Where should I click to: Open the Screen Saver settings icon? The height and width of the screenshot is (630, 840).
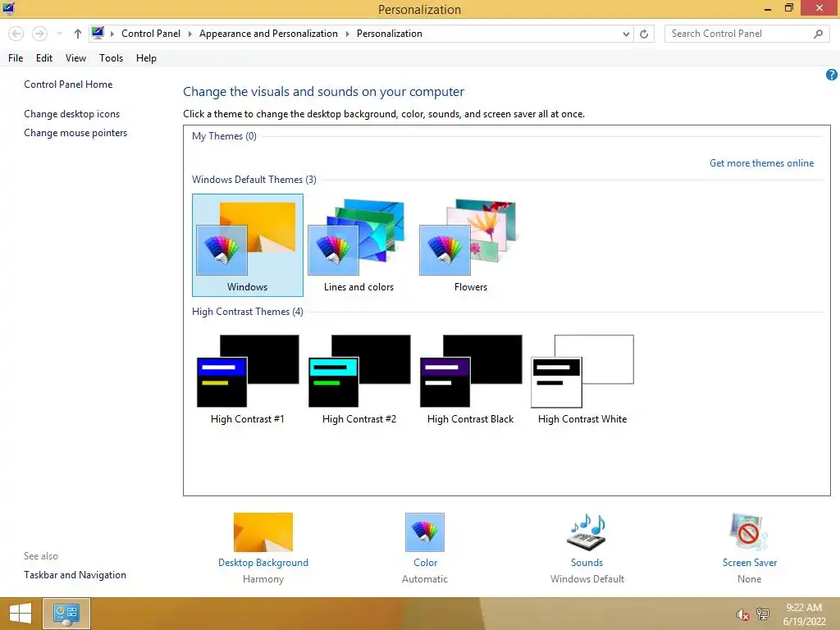point(749,532)
